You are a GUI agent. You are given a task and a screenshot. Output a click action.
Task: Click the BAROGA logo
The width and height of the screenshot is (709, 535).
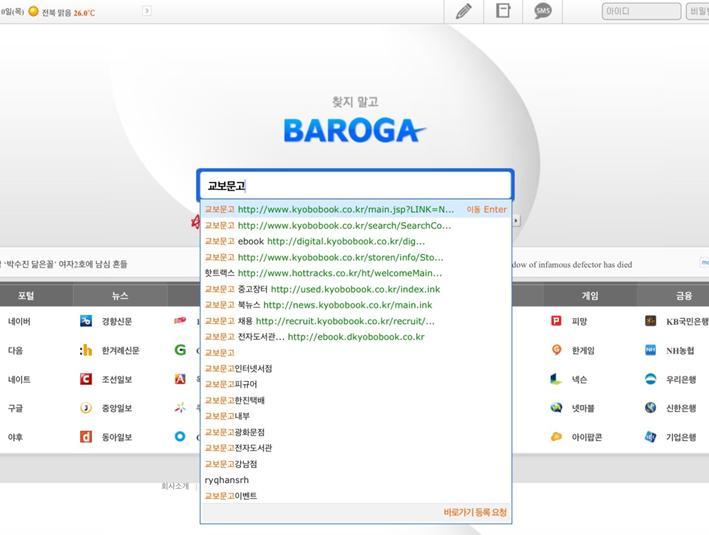pyautogui.click(x=355, y=130)
